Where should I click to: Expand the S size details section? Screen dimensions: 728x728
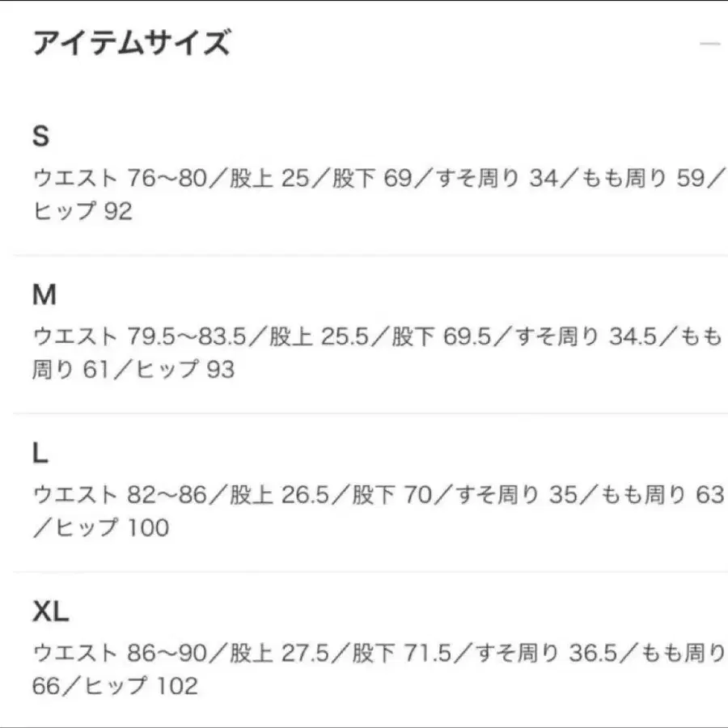(42, 134)
